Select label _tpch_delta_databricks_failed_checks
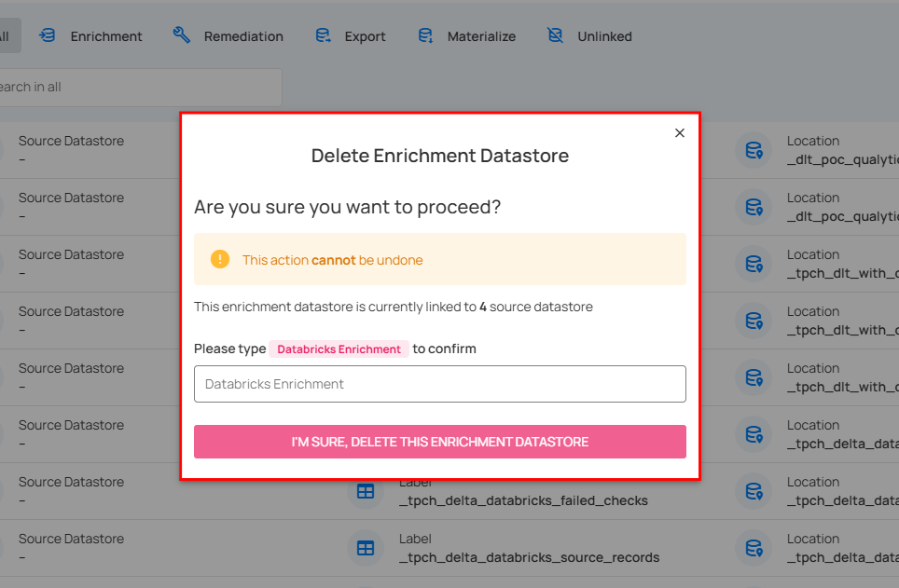 [x=523, y=500]
